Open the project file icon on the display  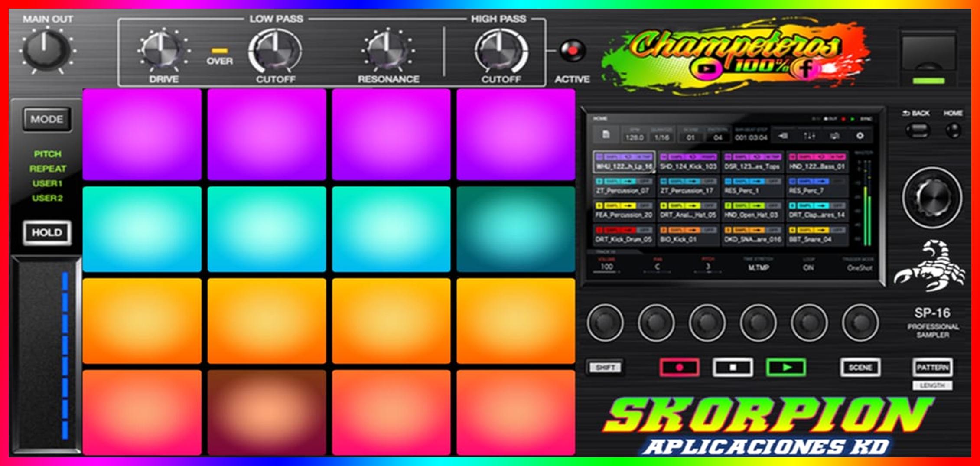click(606, 135)
